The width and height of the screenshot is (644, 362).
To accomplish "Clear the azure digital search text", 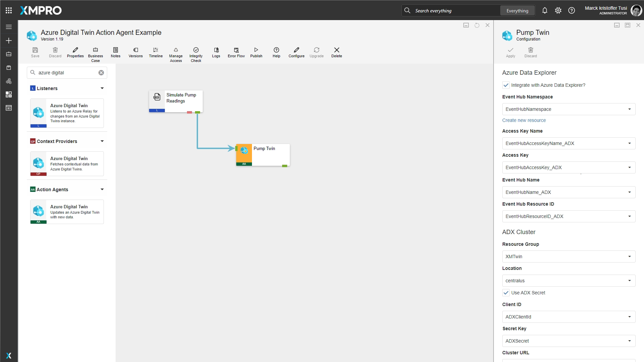I will (x=101, y=73).
